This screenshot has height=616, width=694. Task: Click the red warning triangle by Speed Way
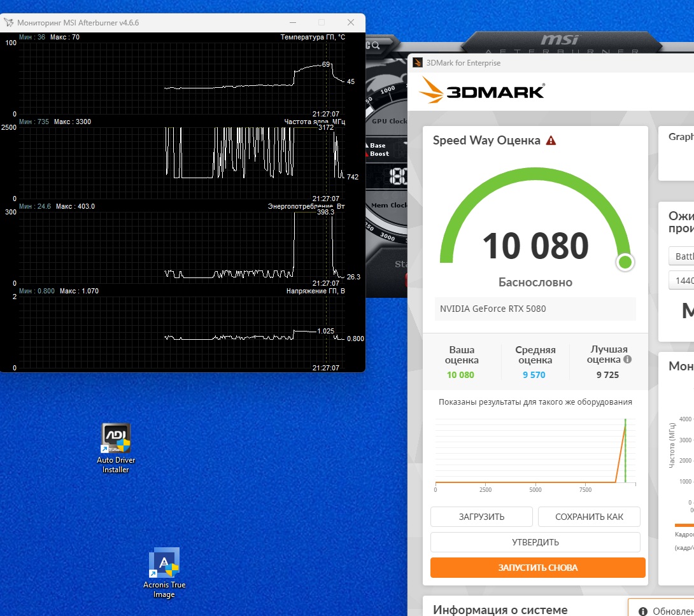click(x=551, y=141)
